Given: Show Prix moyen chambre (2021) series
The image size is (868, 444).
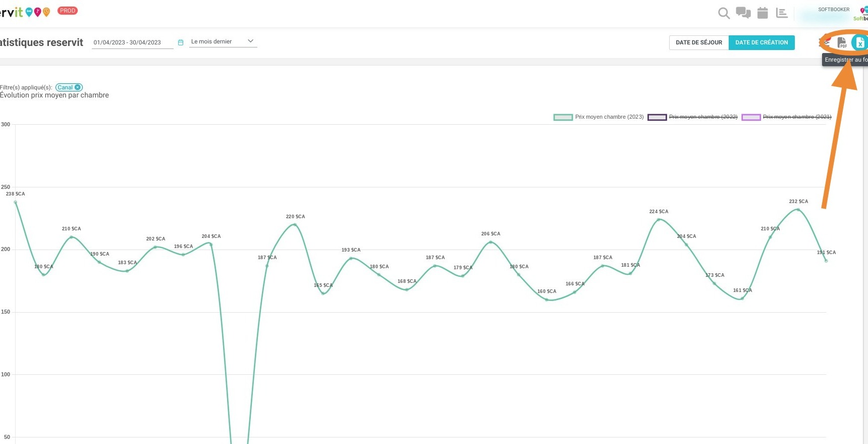Looking at the screenshot, I should click(x=786, y=117).
